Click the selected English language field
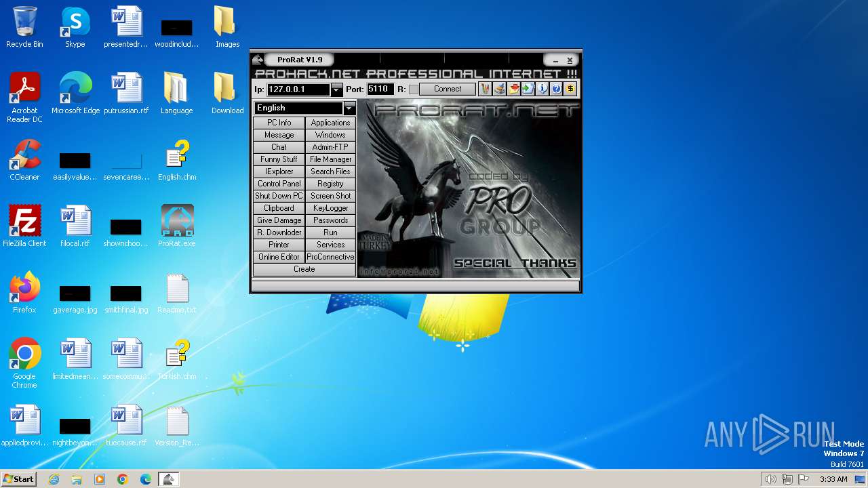Screen dimensions: 868x488 point(298,108)
